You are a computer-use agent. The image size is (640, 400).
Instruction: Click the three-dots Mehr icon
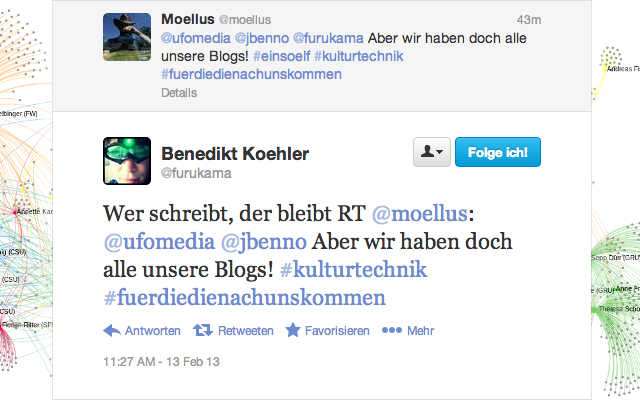point(392,330)
